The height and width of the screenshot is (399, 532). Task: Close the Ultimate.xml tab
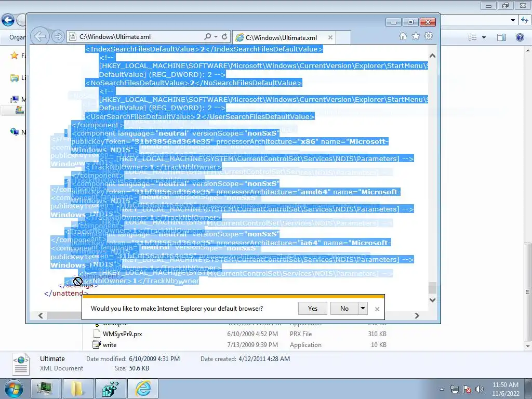(330, 37)
